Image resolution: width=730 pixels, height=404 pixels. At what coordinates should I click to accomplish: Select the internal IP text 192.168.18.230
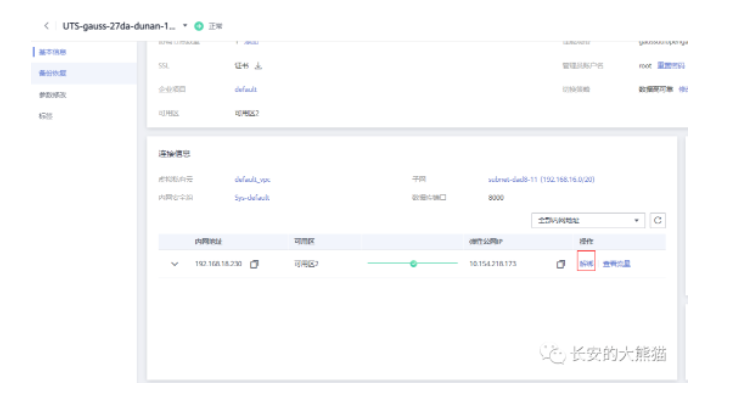click(x=218, y=264)
